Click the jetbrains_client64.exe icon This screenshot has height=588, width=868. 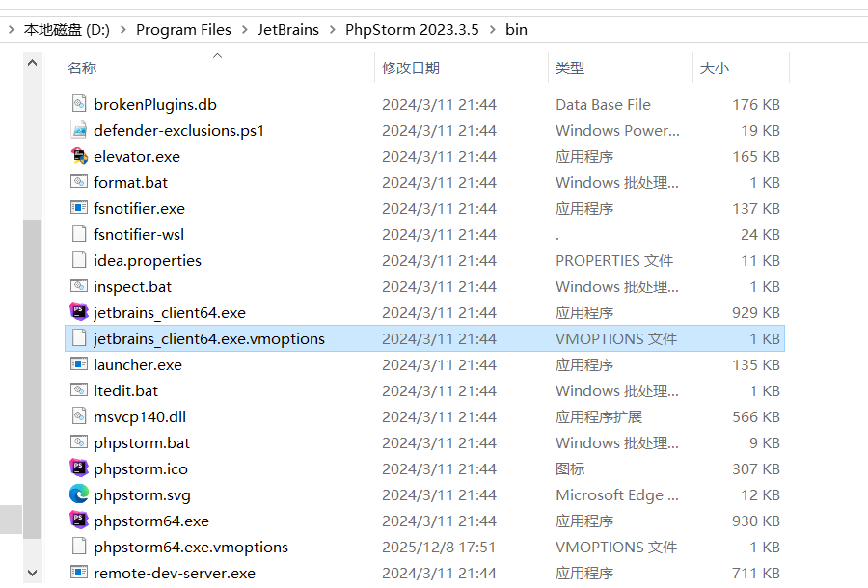79,312
